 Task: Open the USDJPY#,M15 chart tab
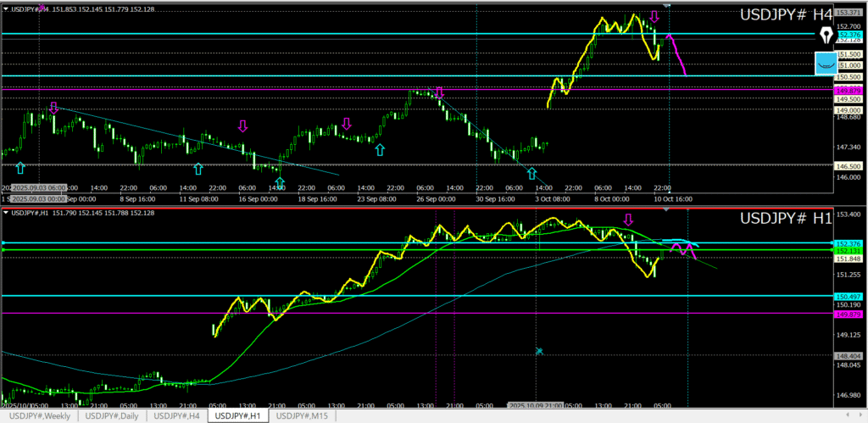click(303, 415)
